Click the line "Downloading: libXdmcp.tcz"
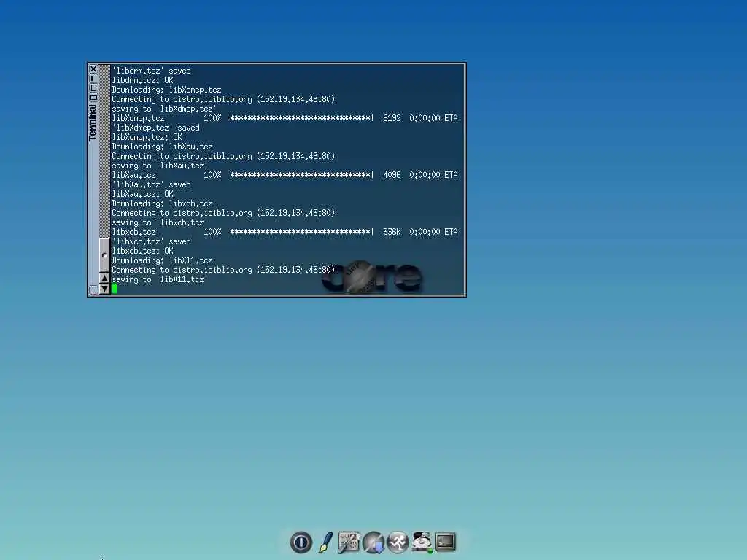This screenshot has height=560, width=747. 166,90
